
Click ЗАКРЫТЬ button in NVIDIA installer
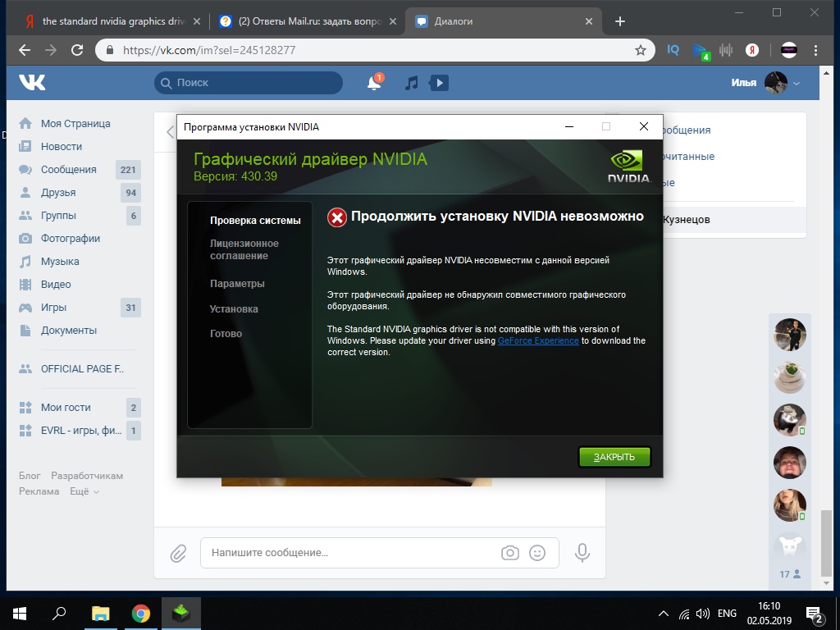click(x=614, y=457)
